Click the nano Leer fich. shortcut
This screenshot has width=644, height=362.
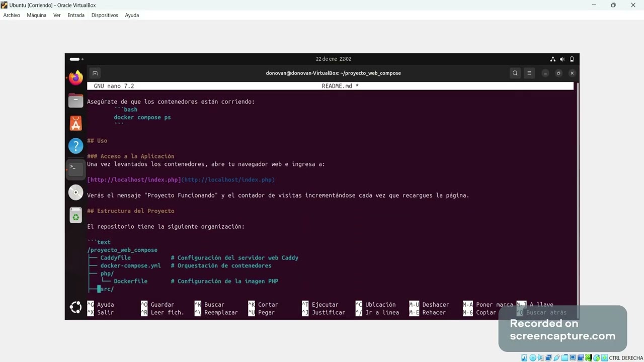[x=163, y=313]
